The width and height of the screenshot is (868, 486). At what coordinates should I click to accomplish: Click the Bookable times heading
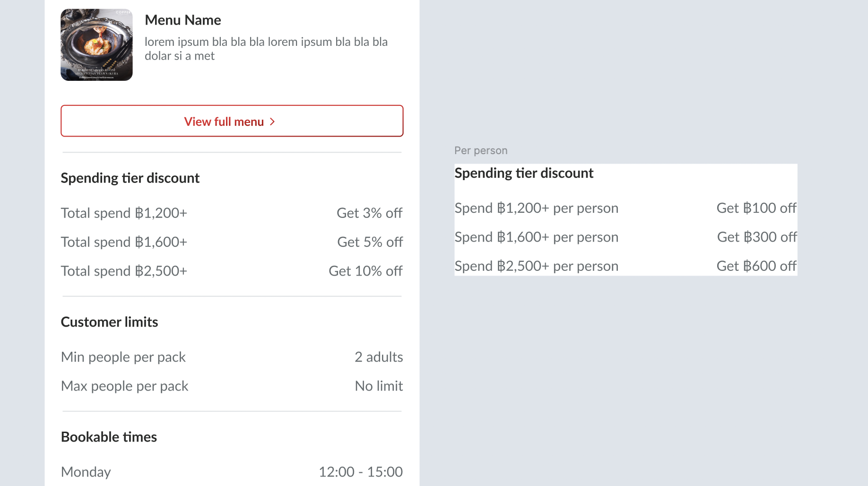pos(109,437)
